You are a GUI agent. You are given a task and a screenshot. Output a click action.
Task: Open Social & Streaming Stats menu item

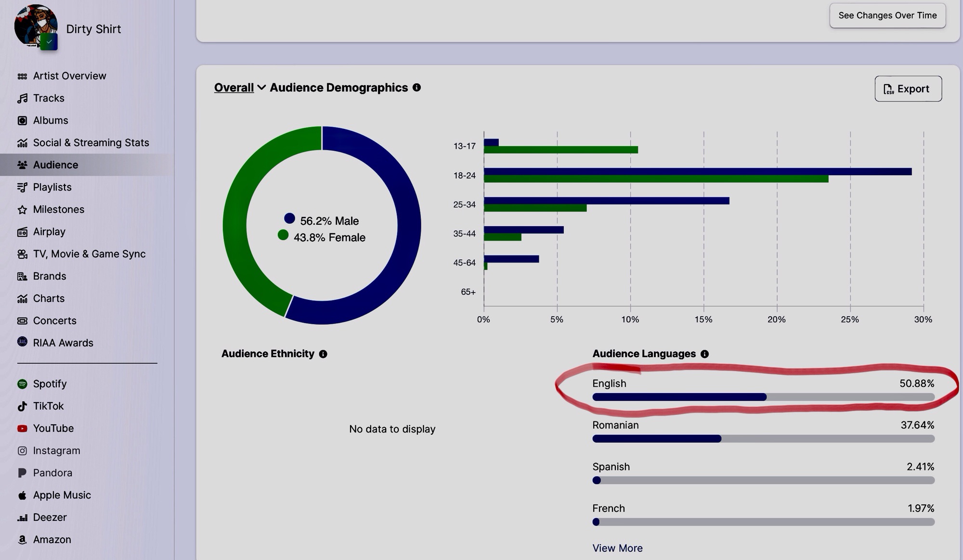click(91, 142)
